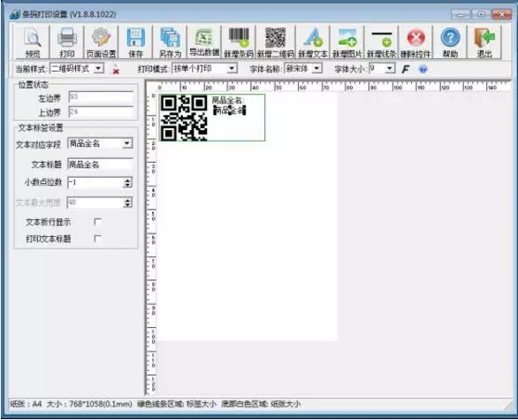The image size is (518, 420).
Task: Enable the 打印文本标题 checkbox
Action: pos(97,238)
